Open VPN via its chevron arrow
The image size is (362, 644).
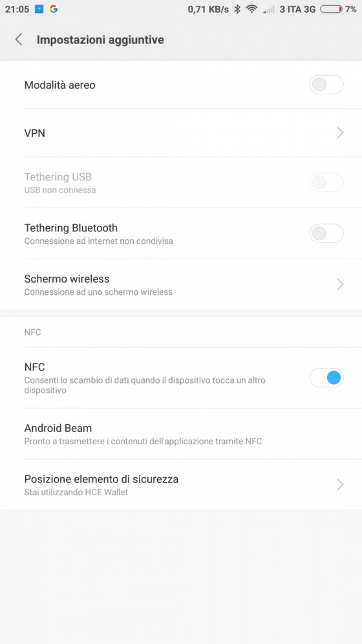[x=340, y=133]
